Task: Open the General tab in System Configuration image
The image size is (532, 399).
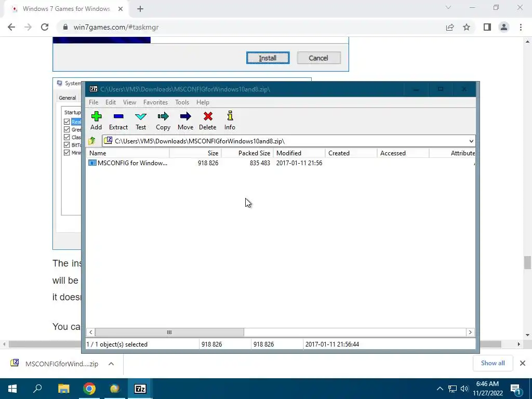Action: [x=68, y=98]
